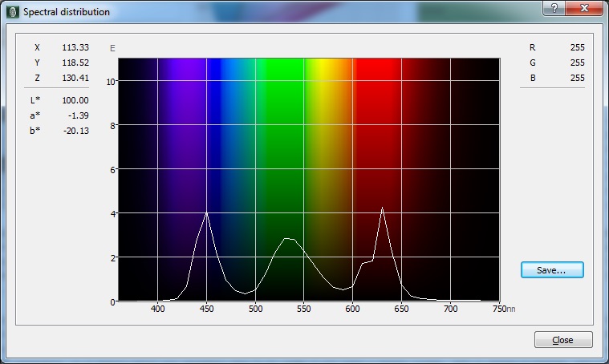Click the G value 255

pos(577,63)
